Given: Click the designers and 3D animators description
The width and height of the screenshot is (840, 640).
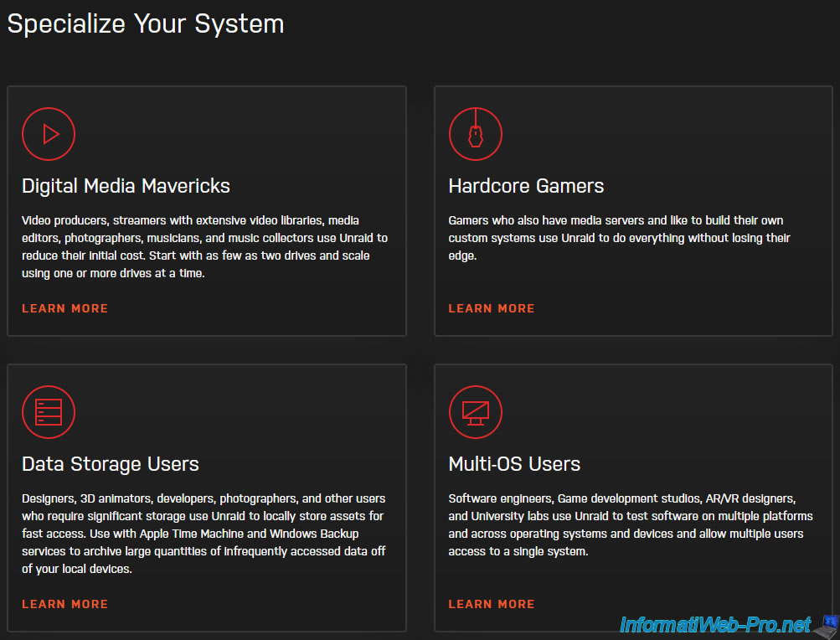Looking at the screenshot, I should tap(204, 534).
